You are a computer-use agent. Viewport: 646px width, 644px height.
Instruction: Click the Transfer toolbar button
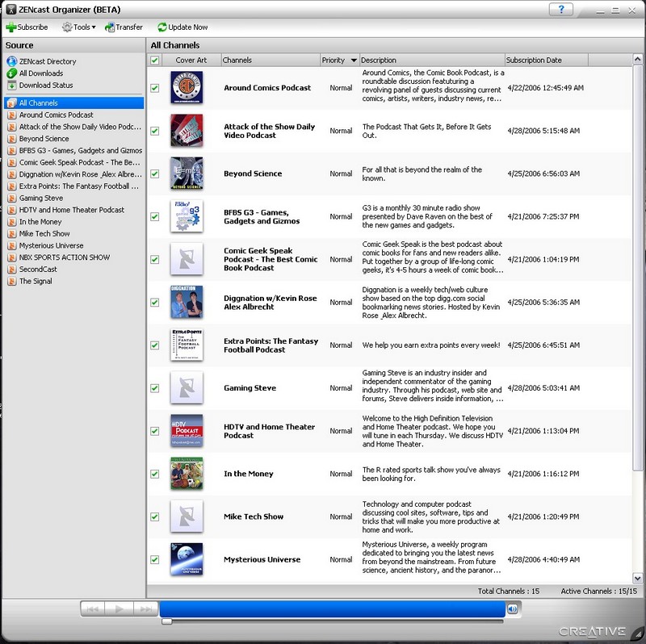point(124,27)
